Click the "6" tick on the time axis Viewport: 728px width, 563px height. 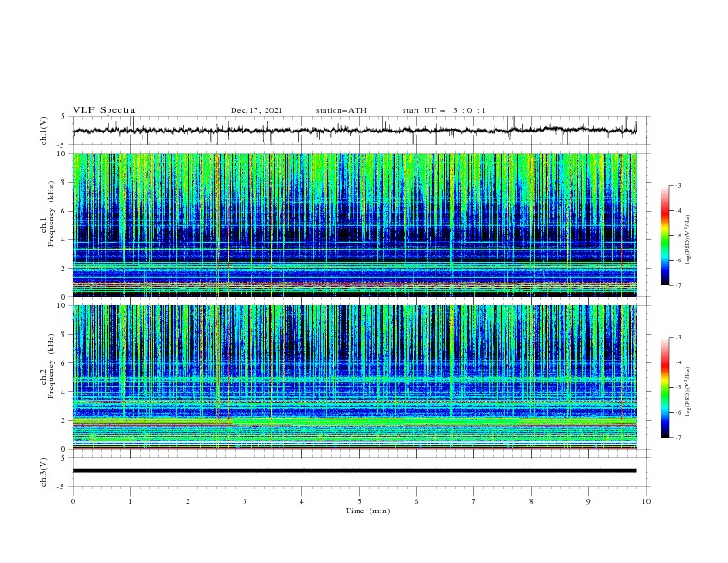416,501
